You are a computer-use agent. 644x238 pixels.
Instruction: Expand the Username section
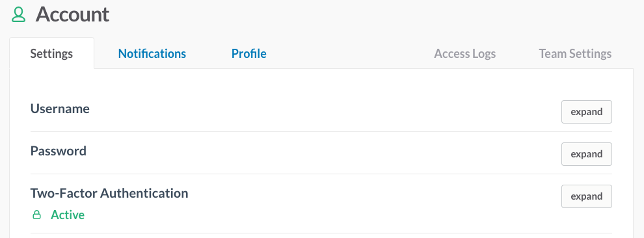click(587, 112)
